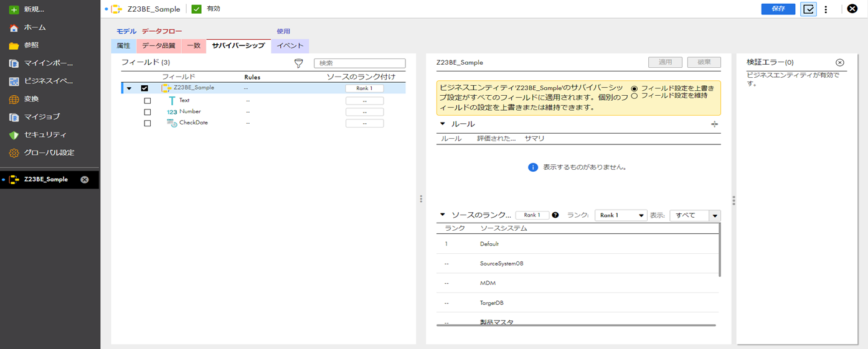The width and height of the screenshot is (868, 349).
Task: Switch to the Attributes (属性) tab
Action: tap(123, 46)
